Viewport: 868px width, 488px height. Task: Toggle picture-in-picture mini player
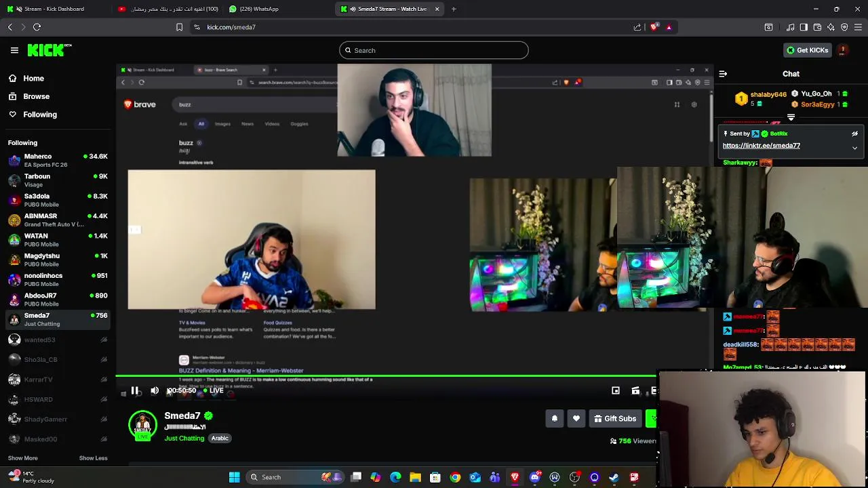(x=616, y=390)
